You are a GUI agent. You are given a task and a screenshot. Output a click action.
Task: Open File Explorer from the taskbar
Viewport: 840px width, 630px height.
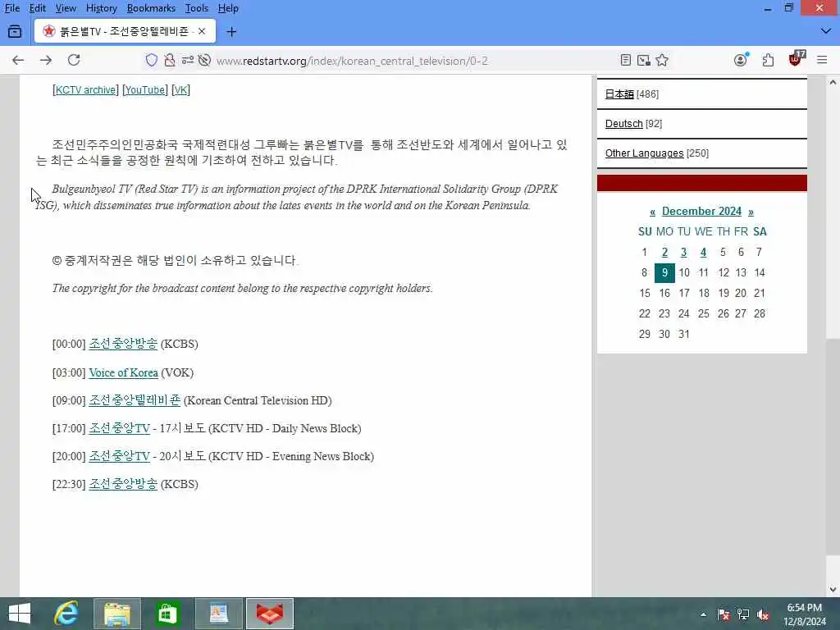point(117,614)
